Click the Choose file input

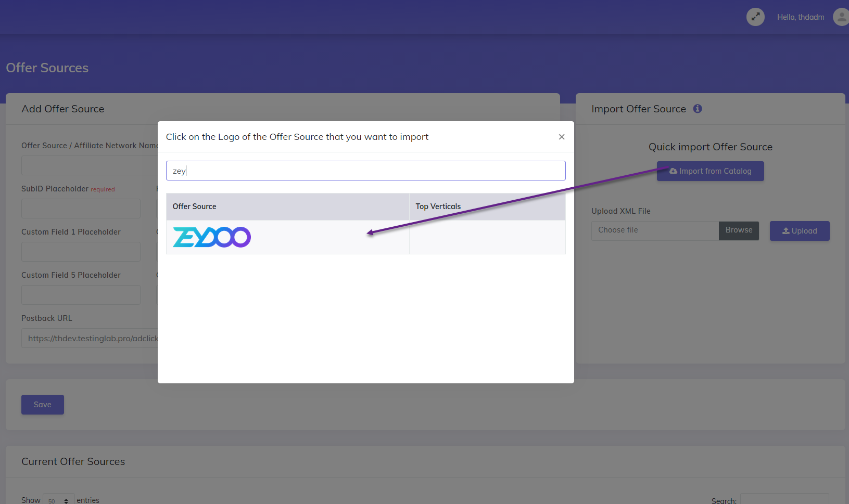point(655,230)
